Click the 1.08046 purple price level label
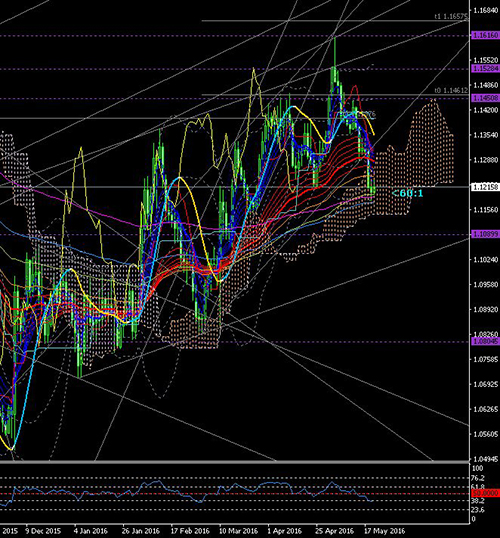500x538 pixels. (x=486, y=341)
